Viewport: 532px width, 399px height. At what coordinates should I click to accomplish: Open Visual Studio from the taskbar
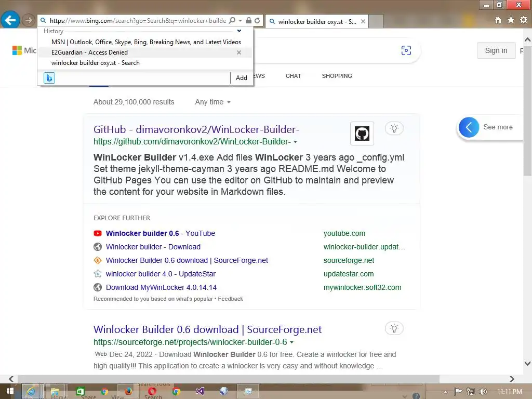point(200,391)
